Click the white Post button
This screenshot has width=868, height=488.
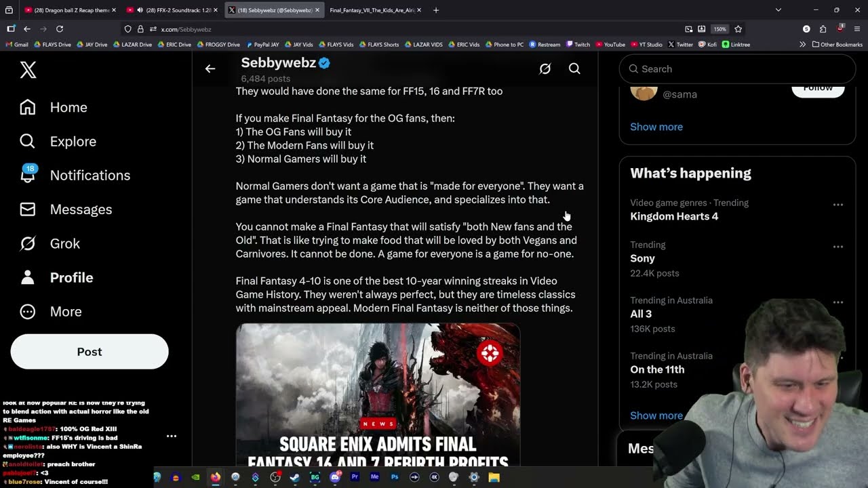(90, 351)
